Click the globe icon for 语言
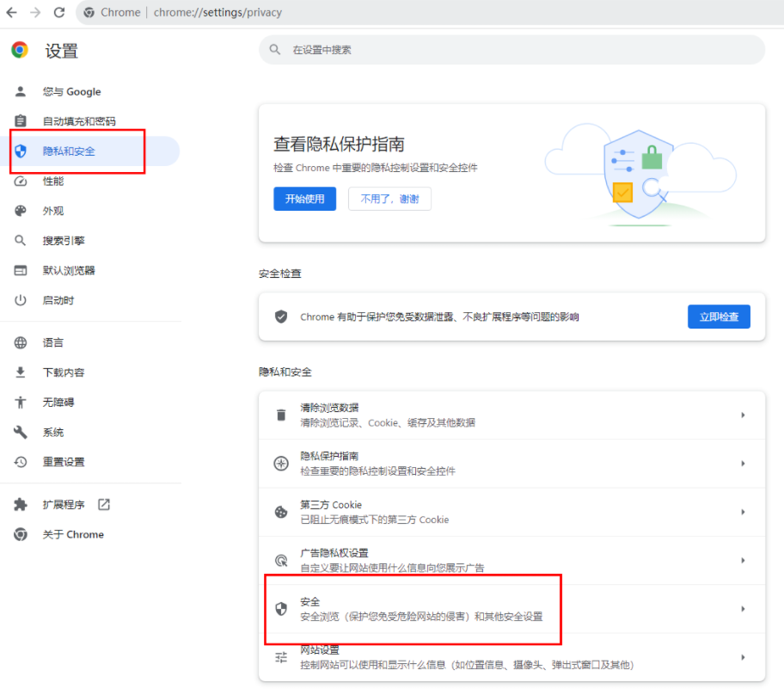Screen dimensions: 784x689 [21, 342]
